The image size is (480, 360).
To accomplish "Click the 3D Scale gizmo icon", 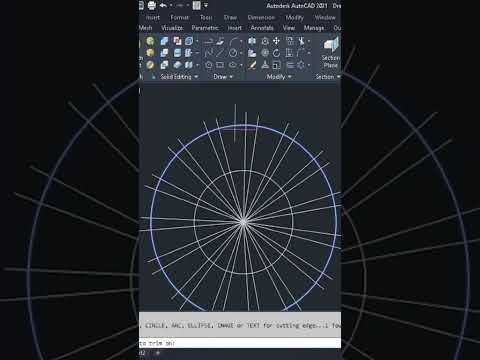I will pyautogui.click(x=265, y=65).
